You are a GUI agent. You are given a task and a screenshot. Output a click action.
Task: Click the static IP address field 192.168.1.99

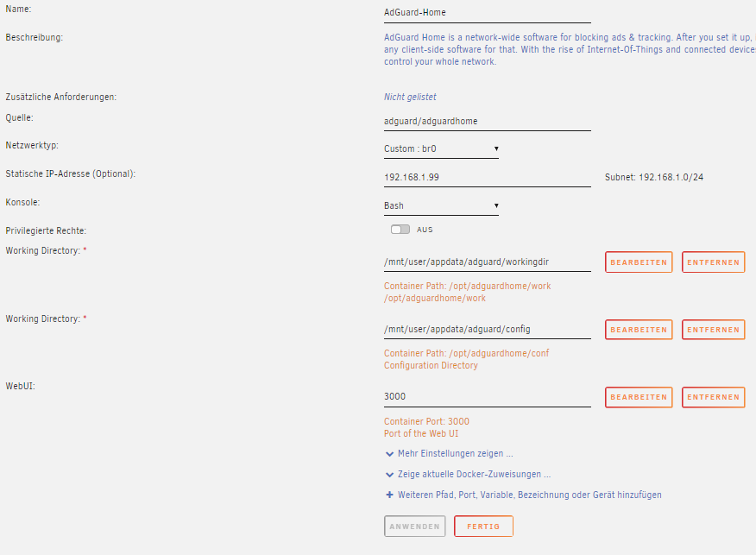click(487, 178)
